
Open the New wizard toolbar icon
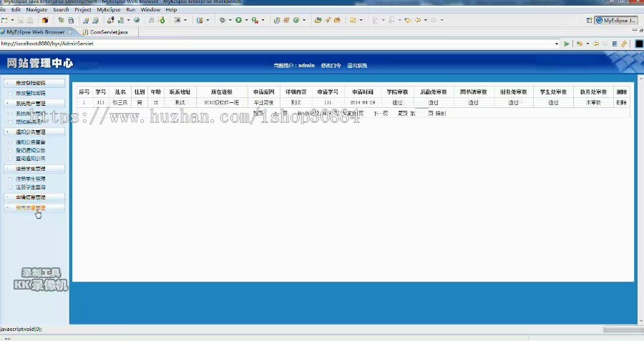pyautogui.click(x=4, y=20)
